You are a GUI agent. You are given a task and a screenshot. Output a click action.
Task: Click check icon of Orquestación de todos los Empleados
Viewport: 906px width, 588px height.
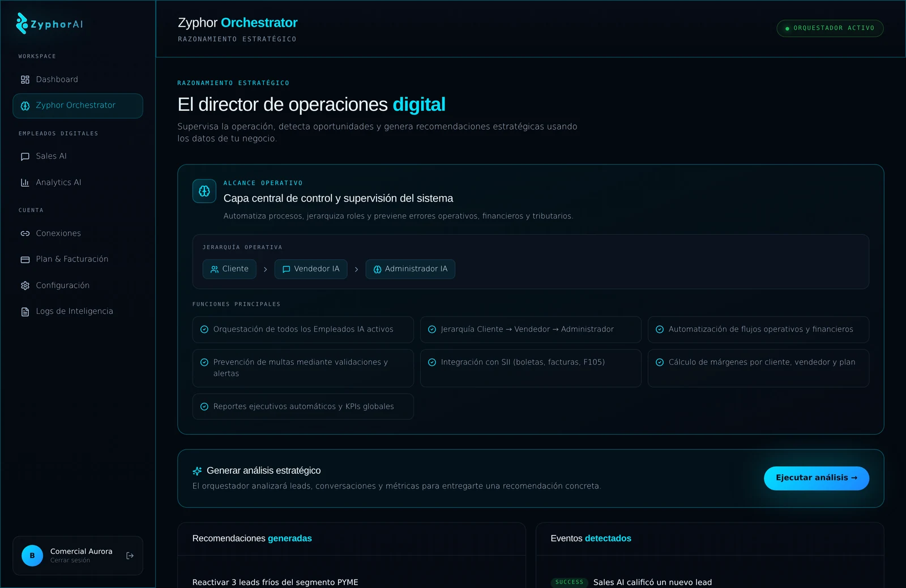tap(204, 329)
